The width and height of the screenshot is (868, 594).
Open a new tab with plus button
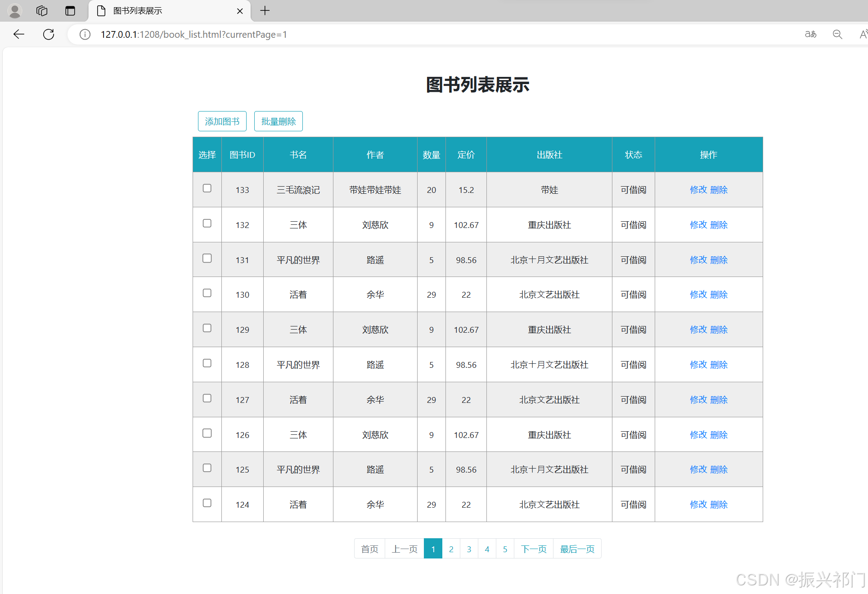265,11
